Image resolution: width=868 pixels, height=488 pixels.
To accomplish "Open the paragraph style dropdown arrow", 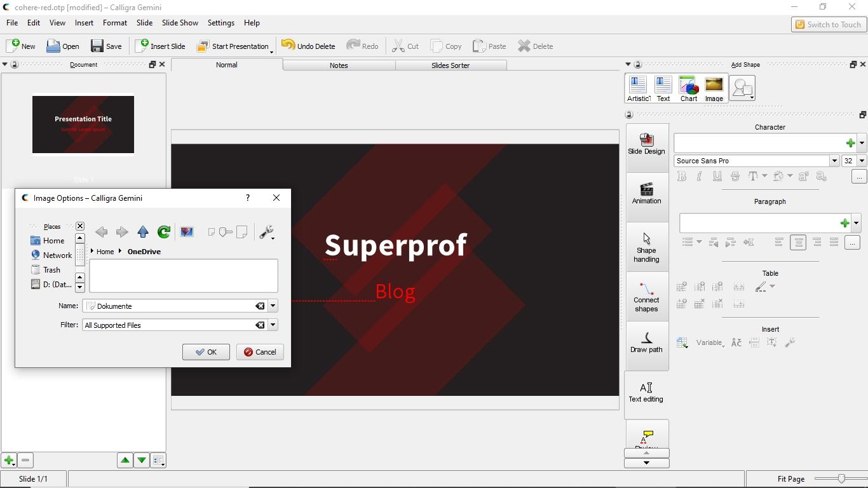I will (857, 223).
